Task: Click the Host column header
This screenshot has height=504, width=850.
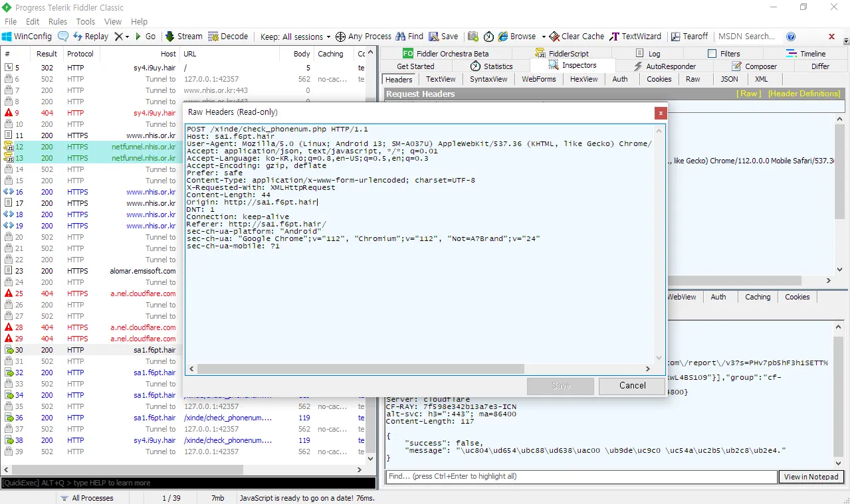Action: pos(140,54)
